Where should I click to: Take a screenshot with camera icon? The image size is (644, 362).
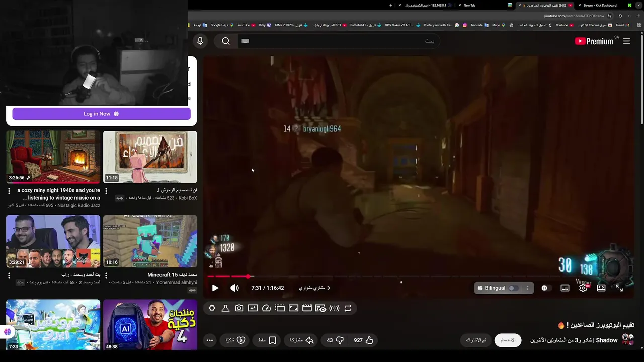(239, 308)
